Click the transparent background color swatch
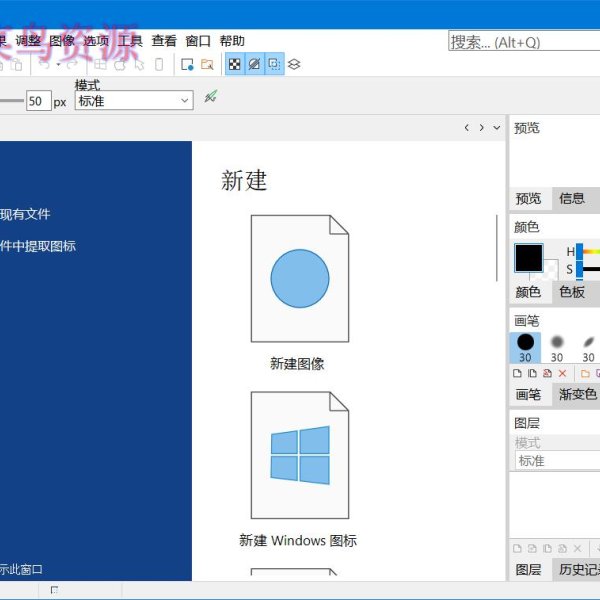 [551, 270]
